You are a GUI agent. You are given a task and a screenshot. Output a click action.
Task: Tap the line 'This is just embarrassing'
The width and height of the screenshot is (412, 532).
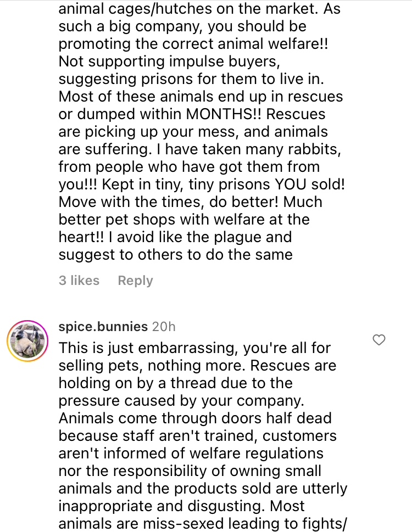coord(195,348)
